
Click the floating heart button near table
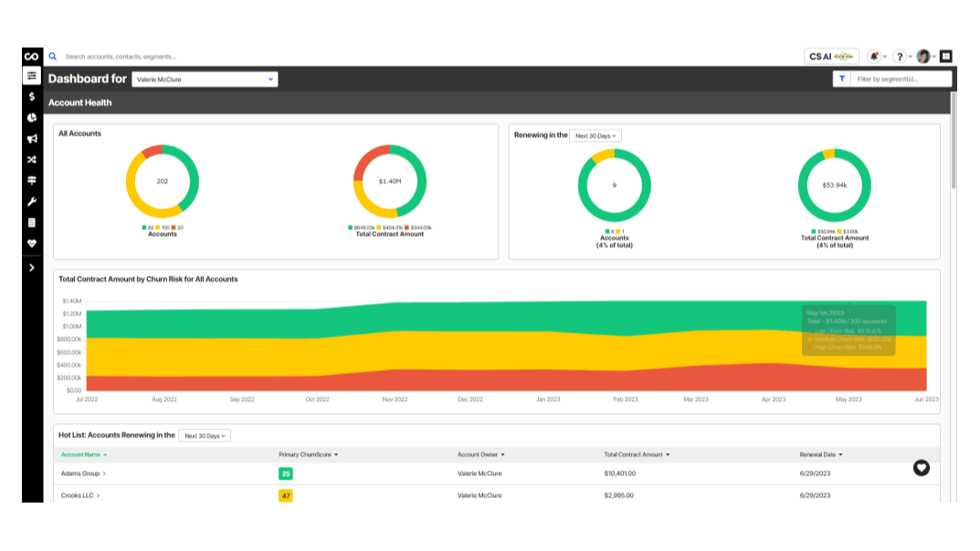point(922,468)
